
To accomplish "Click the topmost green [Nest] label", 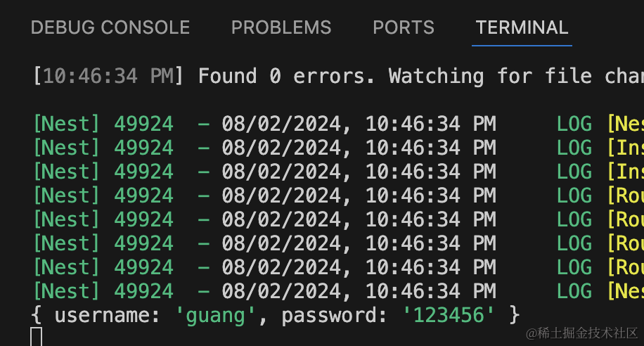I will pyautogui.click(x=67, y=124).
